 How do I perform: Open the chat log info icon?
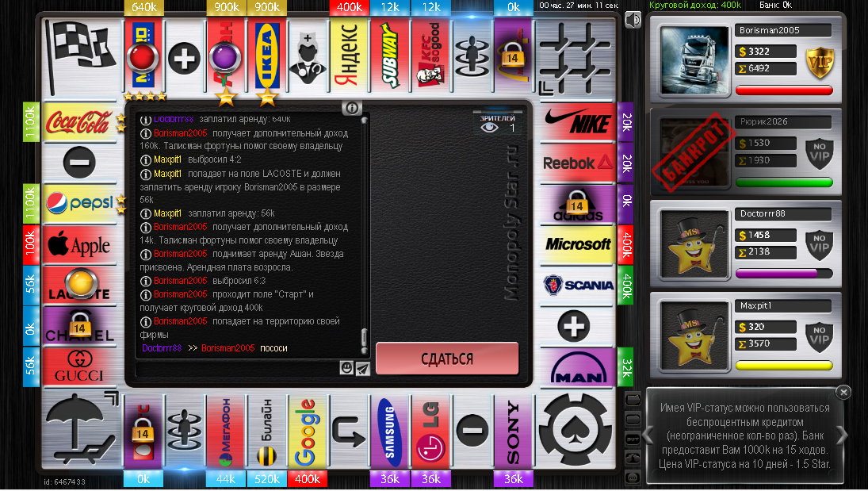click(351, 108)
